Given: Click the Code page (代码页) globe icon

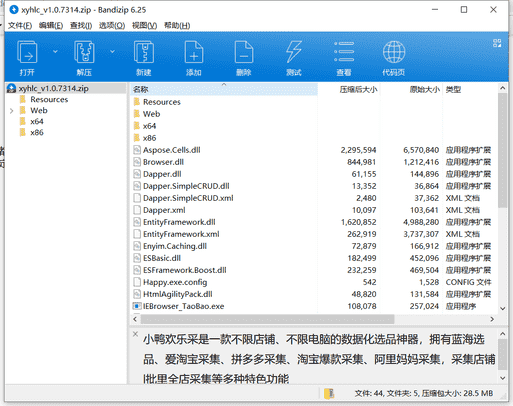Looking at the screenshot, I should click(394, 52).
